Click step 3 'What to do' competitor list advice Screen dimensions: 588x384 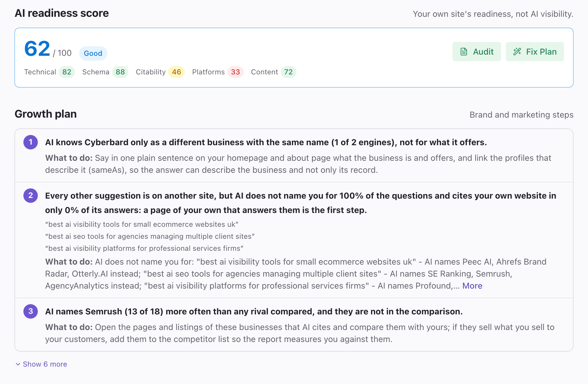[300, 333]
